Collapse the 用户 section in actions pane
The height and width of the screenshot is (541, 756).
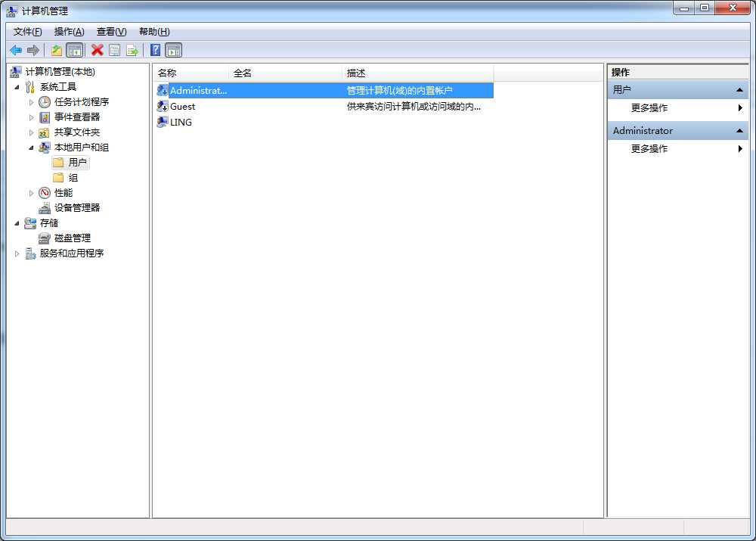[739, 90]
